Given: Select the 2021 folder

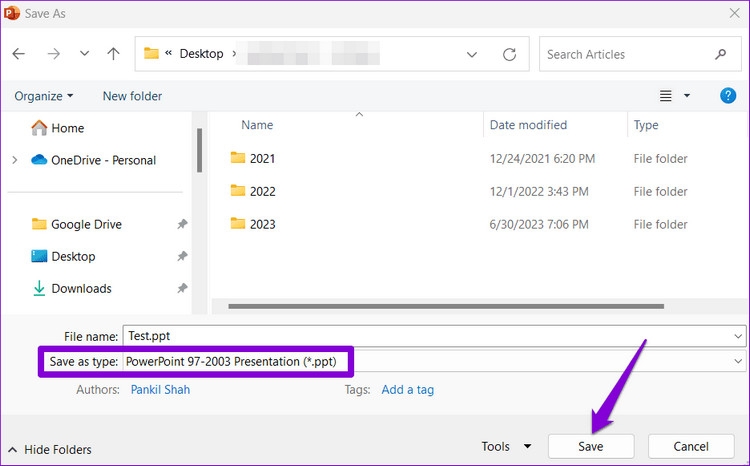Looking at the screenshot, I should click(x=263, y=158).
